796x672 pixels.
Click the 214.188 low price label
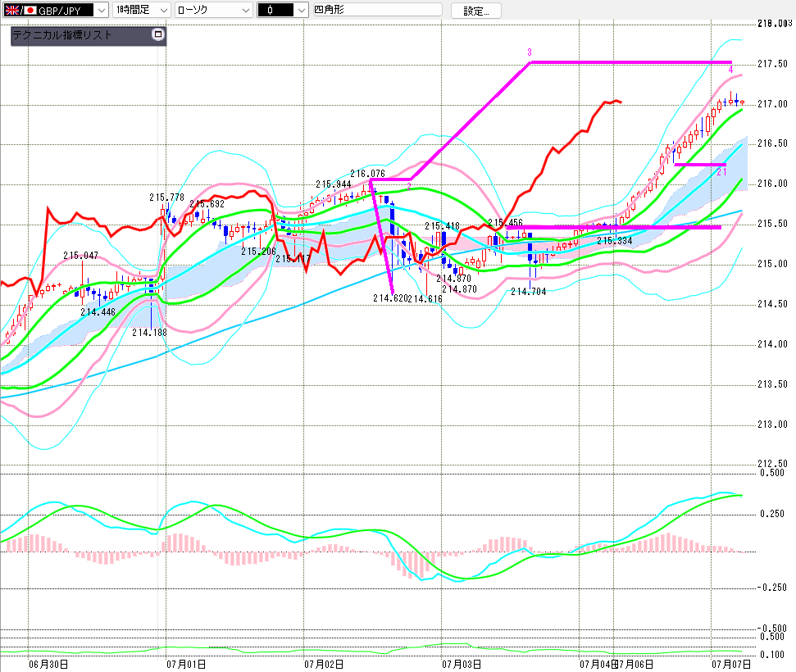149,333
